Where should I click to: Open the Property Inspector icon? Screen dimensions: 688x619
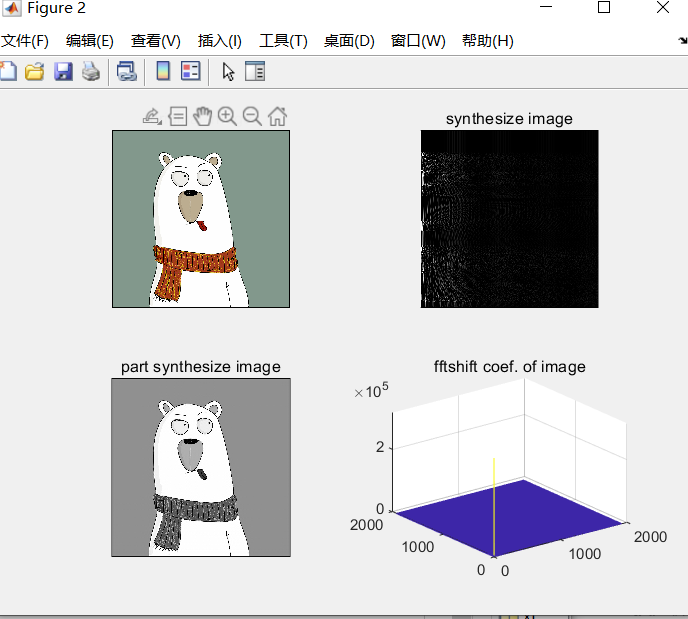pos(255,72)
